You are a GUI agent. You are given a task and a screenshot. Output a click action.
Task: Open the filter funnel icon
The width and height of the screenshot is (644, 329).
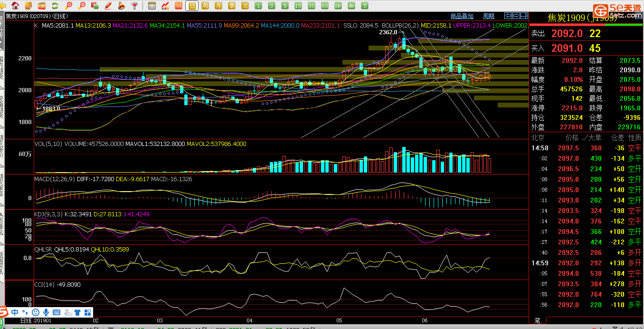coord(135,6)
